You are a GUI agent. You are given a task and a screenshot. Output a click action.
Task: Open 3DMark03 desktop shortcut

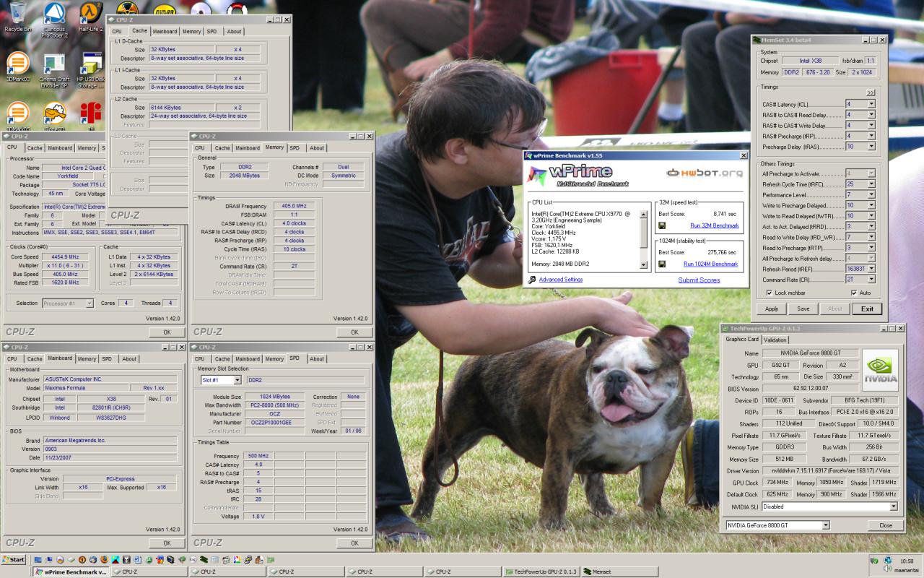pyautogui.click(x=17, y=66)
